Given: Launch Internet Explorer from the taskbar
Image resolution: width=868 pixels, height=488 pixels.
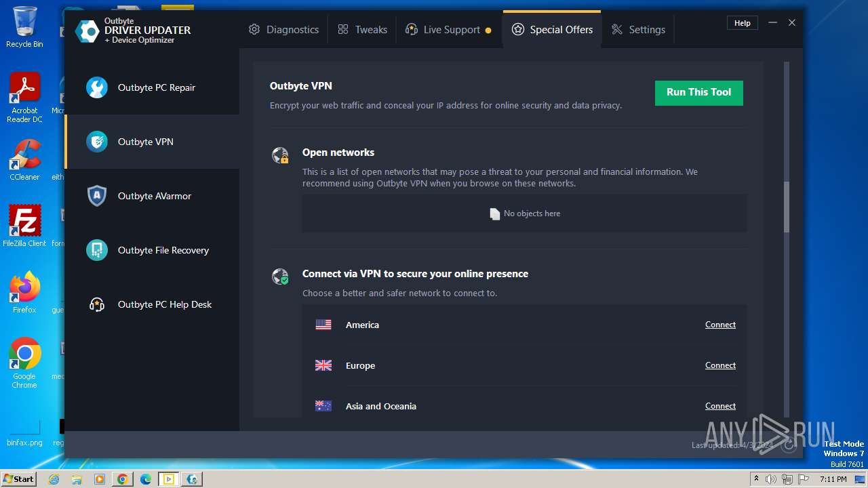Looking at the screenshot, I should coord(54,479).
